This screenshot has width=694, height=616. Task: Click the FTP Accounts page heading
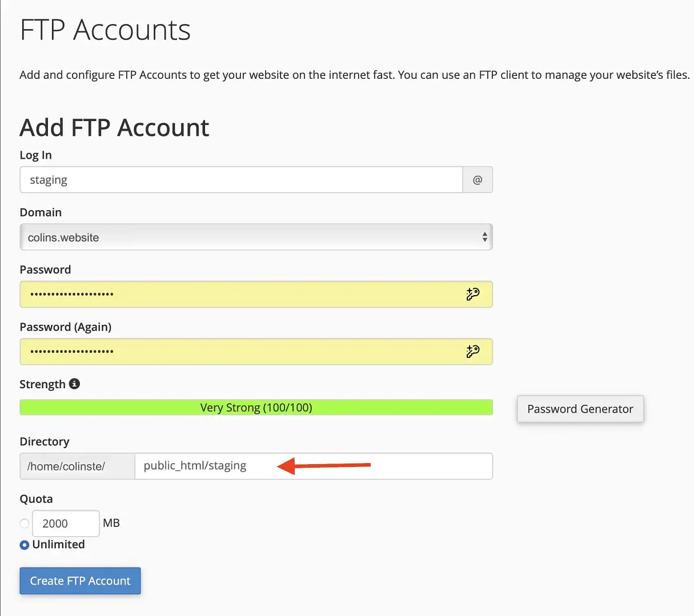[x=105, y=30]
